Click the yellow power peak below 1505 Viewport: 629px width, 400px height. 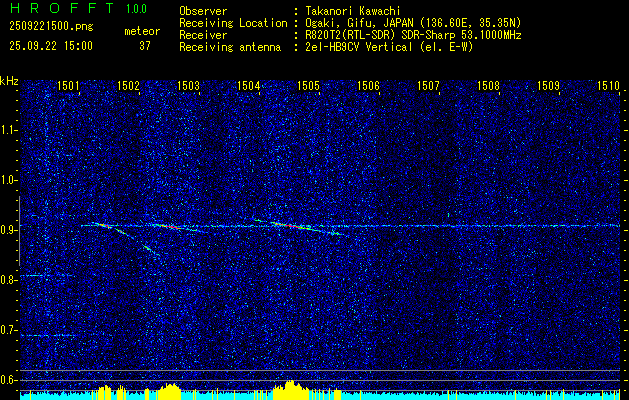(x=290, y=390)
